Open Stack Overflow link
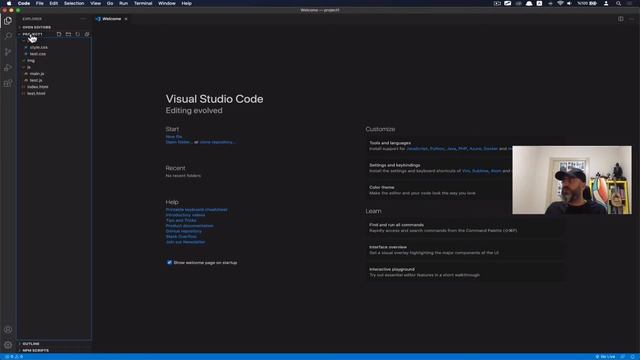 point(181,236)
